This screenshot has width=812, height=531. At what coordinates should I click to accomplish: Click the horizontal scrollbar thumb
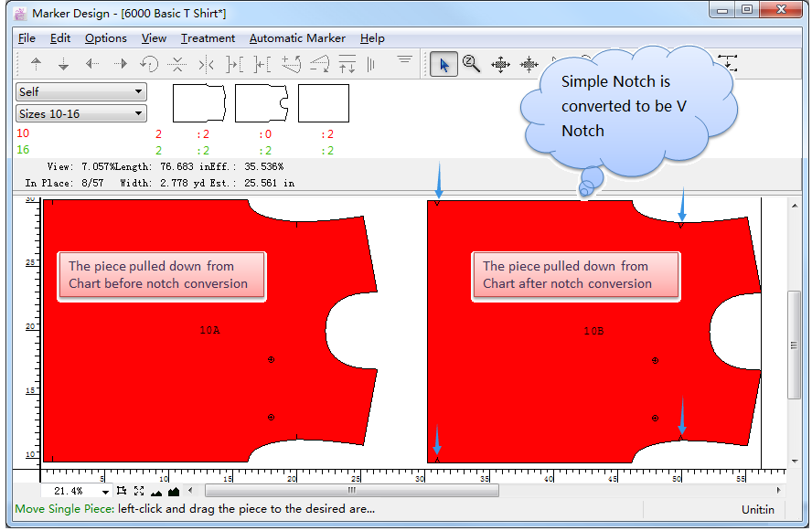[x=351, y=491]
